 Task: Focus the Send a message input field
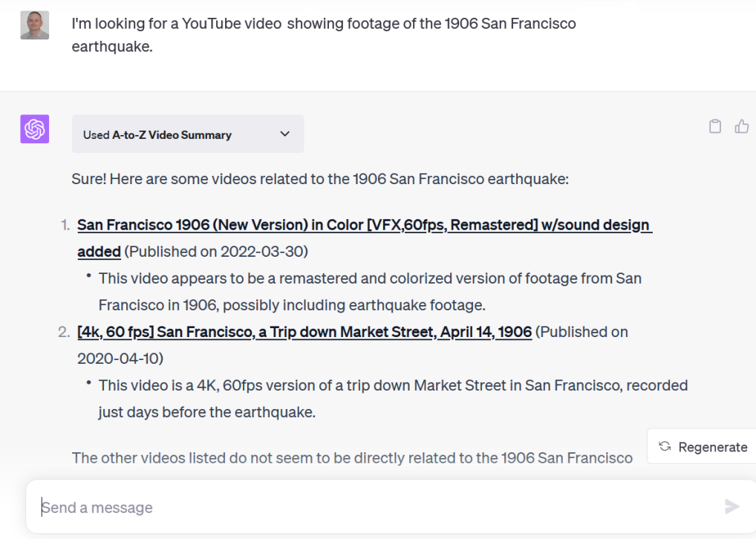tap(371, 507)
